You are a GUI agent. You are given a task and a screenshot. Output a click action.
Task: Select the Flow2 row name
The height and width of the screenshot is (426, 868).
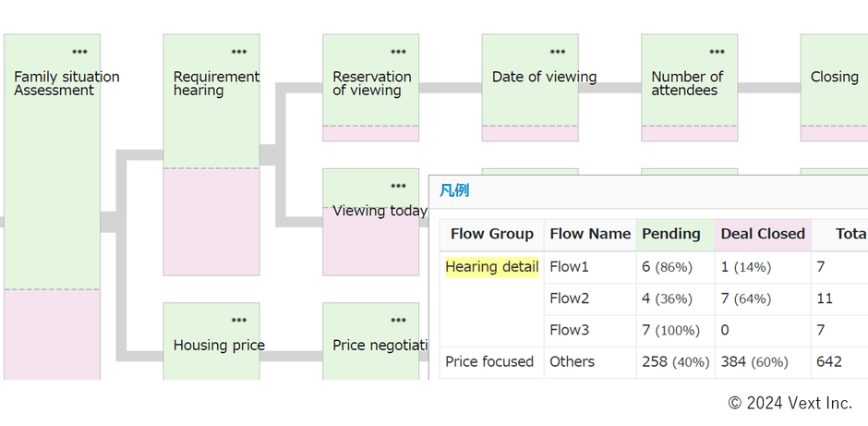[569, 298]
